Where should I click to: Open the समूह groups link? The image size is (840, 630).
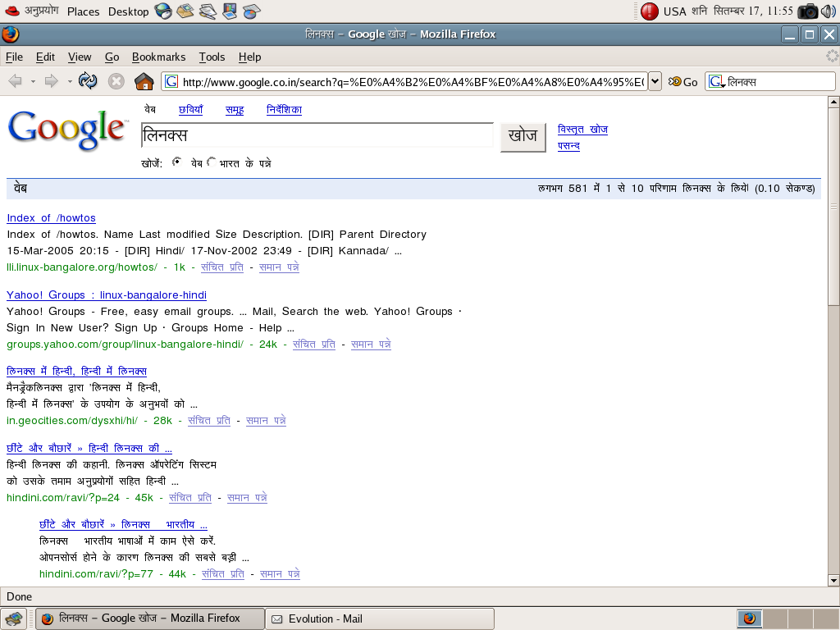tap(235, 110)
